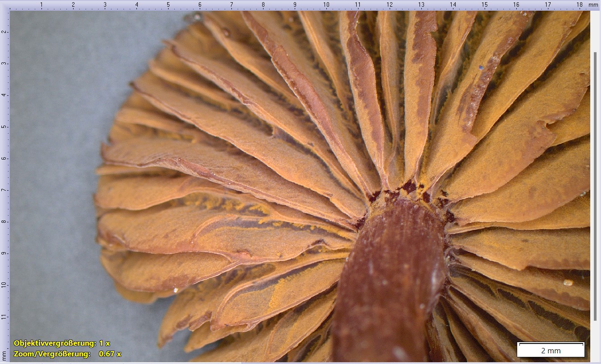Select the Zoom/Vergrößerung 0.67 x overlay text
Image resolution: width=601 pixels, height=364 pixels.
pyautogui.click(x=67, y=354)
